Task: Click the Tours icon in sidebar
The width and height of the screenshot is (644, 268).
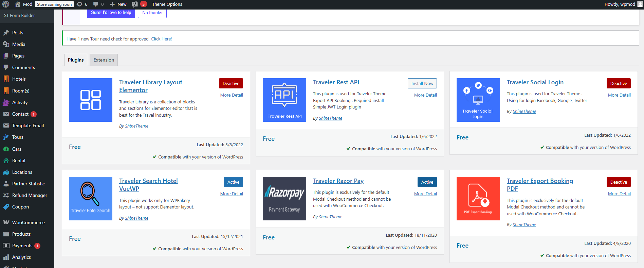Action: [x=6, y=137]
